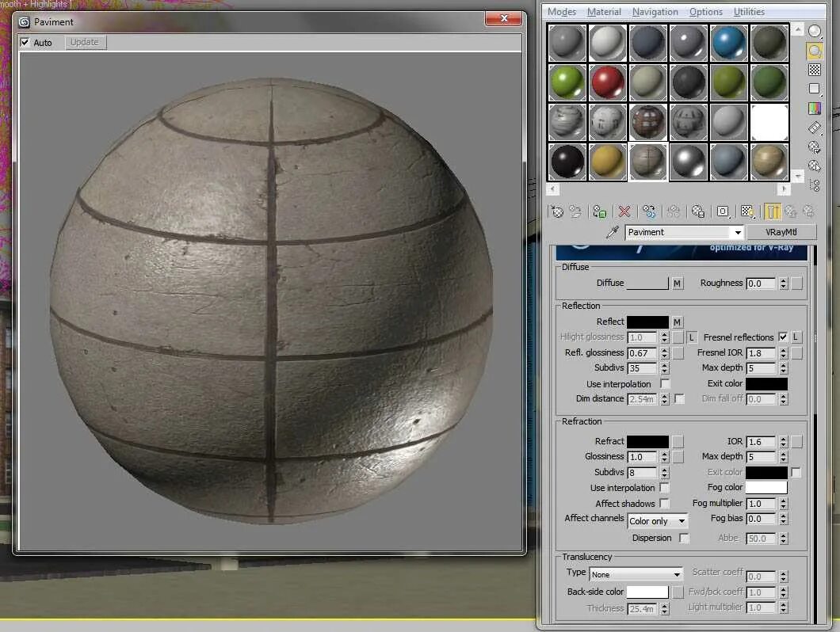
Task: Open the Translucency Type dropdown
Action: [636, 574]
